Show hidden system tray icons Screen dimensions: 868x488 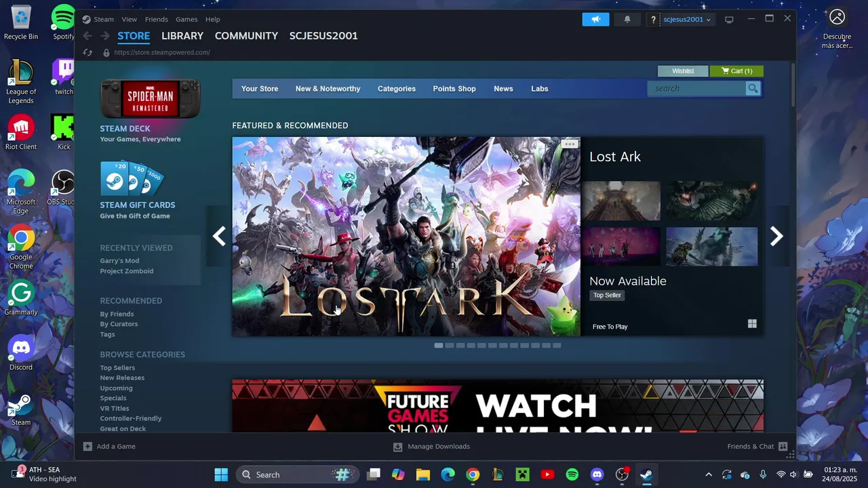(x=709, y=474)
